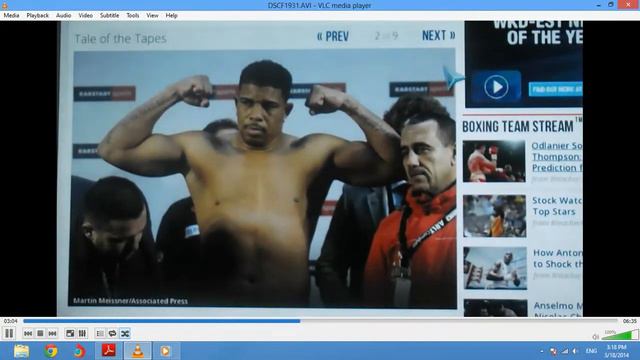Minimize the VLC window
640x360 pixels.
(x=598, y=5)
